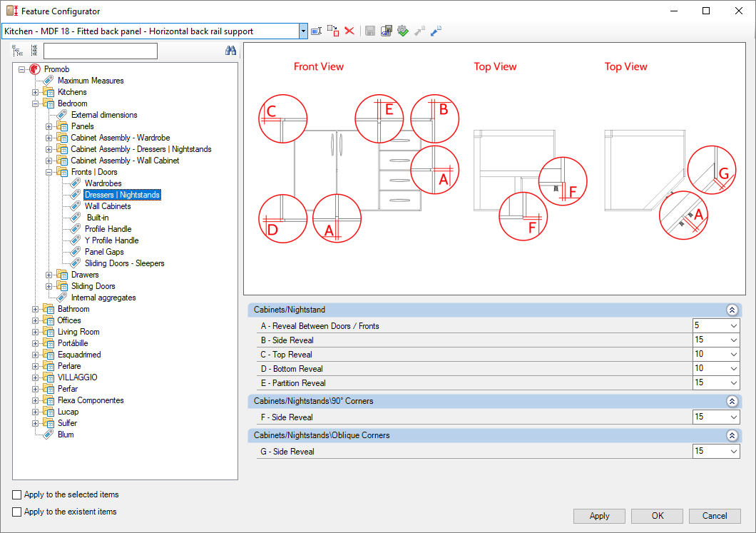Open dropdown for D - Bottom Reveal
The image size is (756, 533).
(x=733, y=368)
